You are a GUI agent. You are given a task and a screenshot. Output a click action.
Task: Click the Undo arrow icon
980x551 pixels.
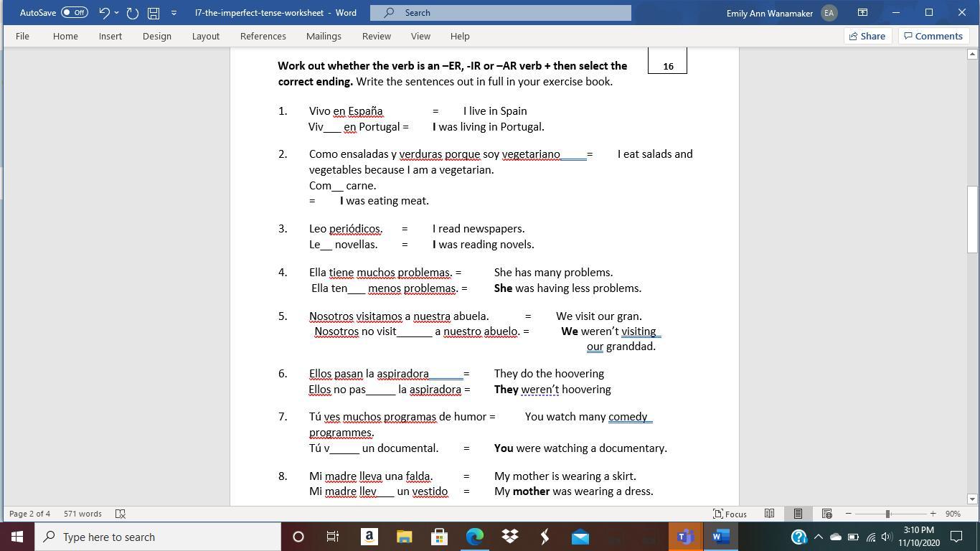pos(104,13)
